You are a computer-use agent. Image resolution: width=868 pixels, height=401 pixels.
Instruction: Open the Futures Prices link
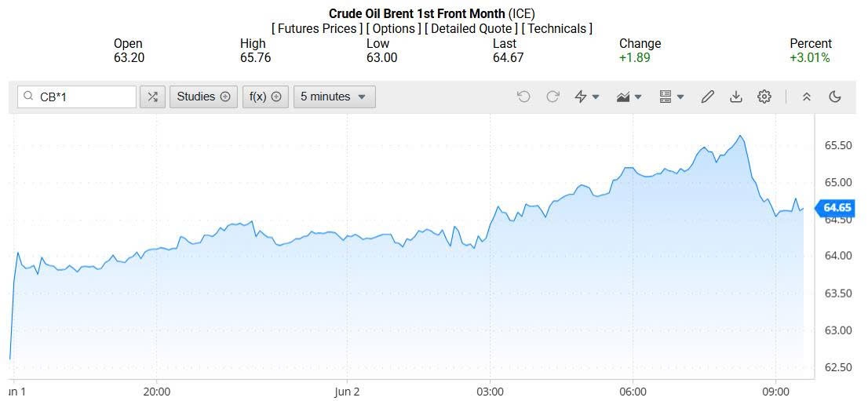[x=317, y=28]
